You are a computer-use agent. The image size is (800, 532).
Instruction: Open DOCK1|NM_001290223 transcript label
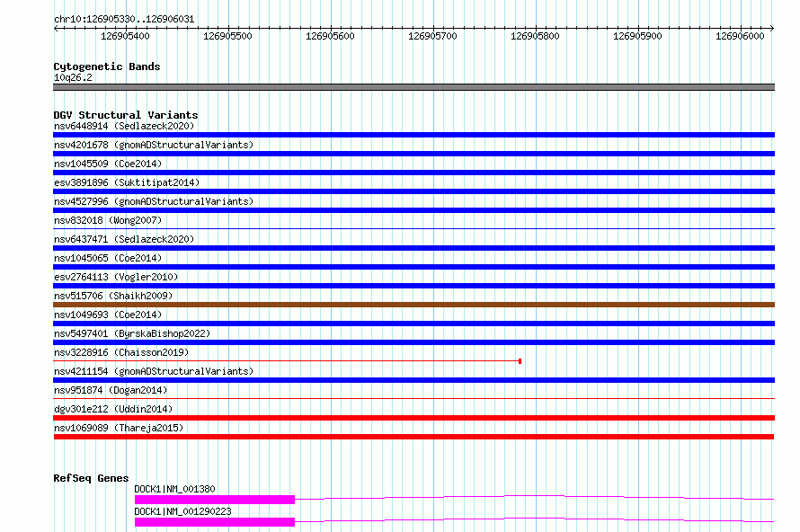[x=182, y=511]
